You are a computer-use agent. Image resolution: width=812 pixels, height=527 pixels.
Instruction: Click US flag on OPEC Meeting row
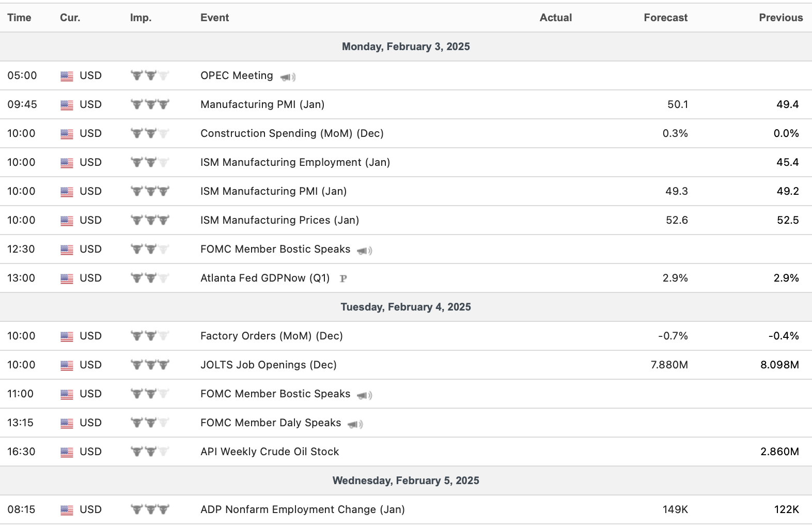pyautogui.click(x=67, y=76)
